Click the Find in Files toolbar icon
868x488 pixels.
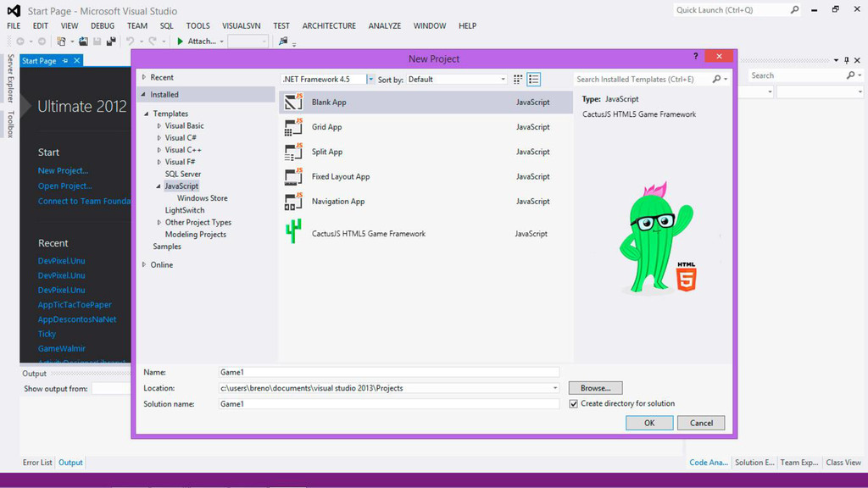click(283, 42)
